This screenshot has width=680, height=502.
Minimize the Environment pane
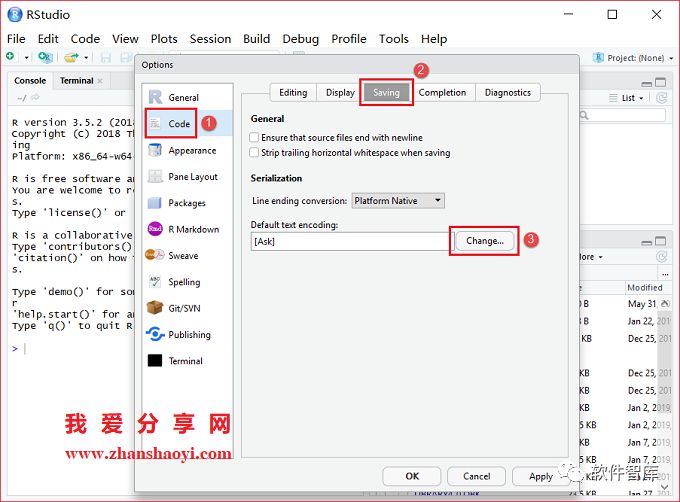(x=646, y=83)
